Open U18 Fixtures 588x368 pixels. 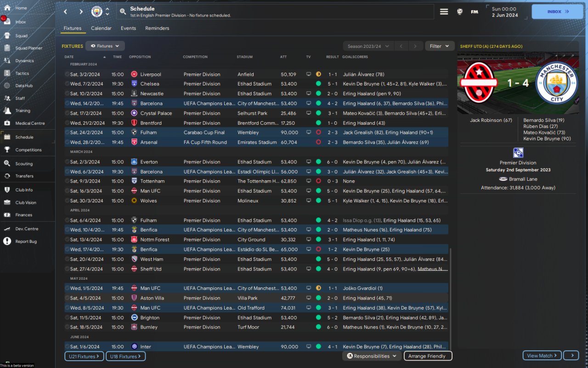126,356
